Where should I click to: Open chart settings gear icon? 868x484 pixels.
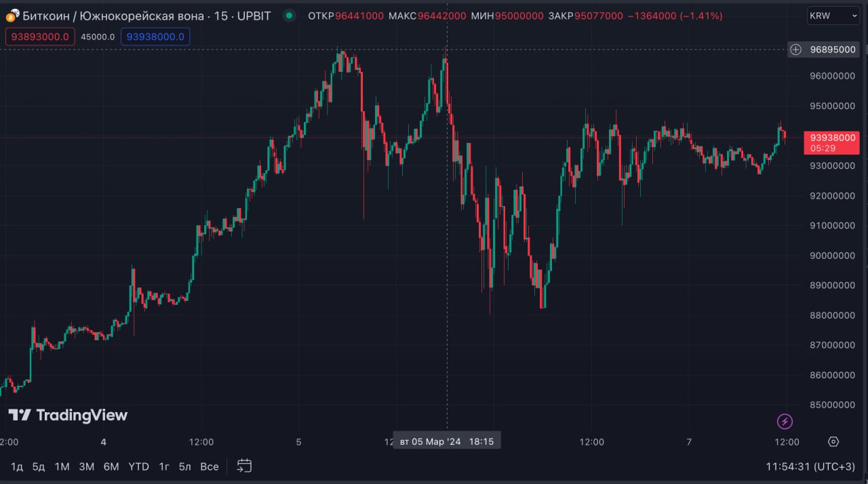tap(833, 442)
